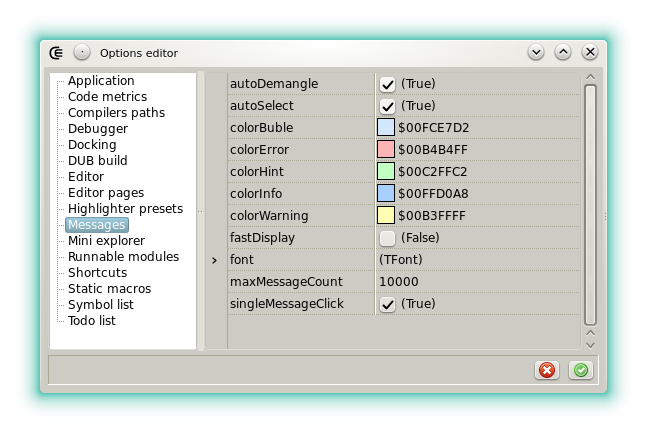Select Highlighter presets in the list
The height and width of the screenshot is (433, 647).
pyautogui.click(x=125, y=209)
